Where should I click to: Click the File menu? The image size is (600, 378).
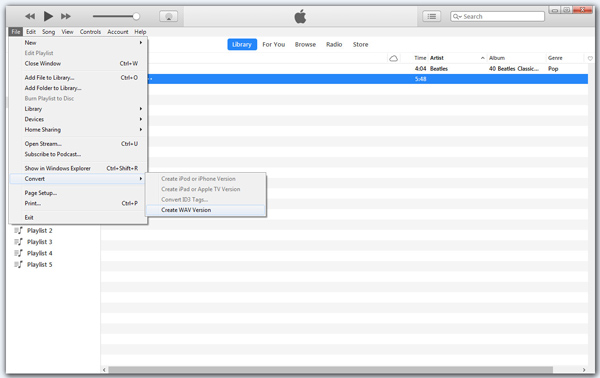[x=16, y=32]
